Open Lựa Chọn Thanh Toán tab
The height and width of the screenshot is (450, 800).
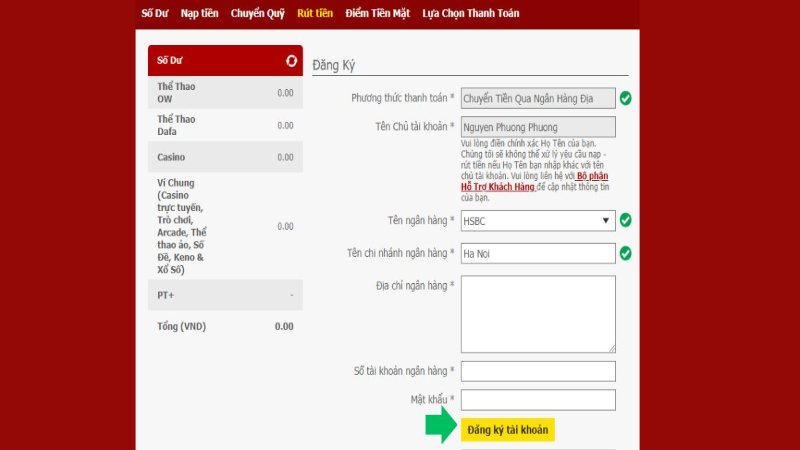(x=470, y=13)
